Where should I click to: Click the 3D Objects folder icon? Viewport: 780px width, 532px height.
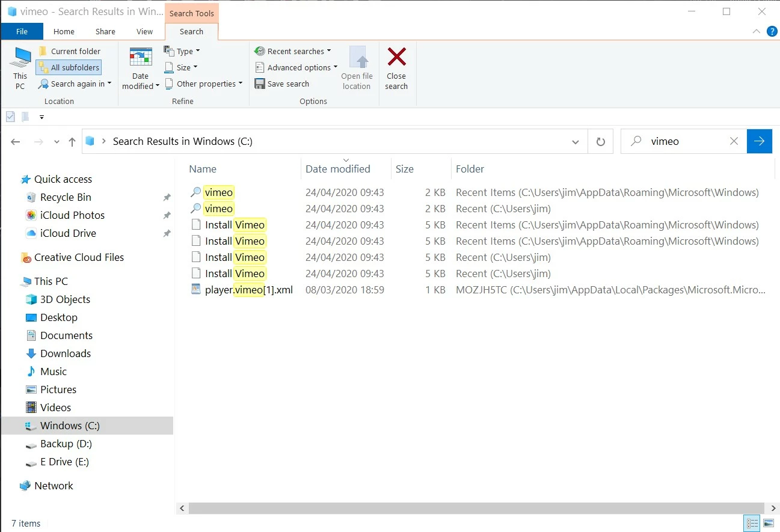tap(31, 299)
